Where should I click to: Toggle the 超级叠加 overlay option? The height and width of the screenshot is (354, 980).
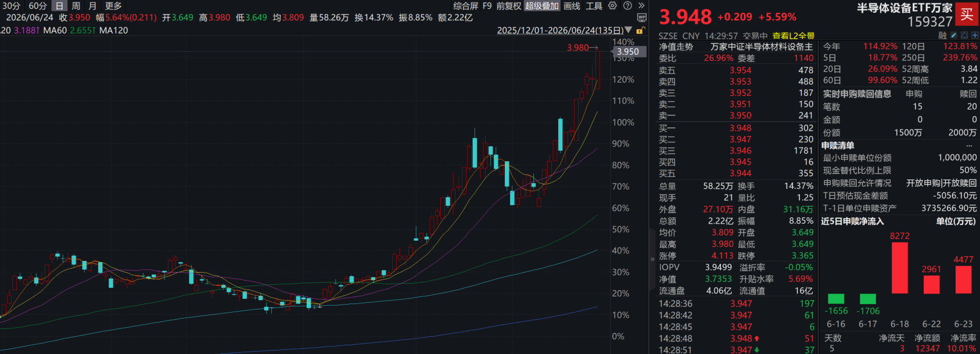pyautogui.click(x=542, y=6)
